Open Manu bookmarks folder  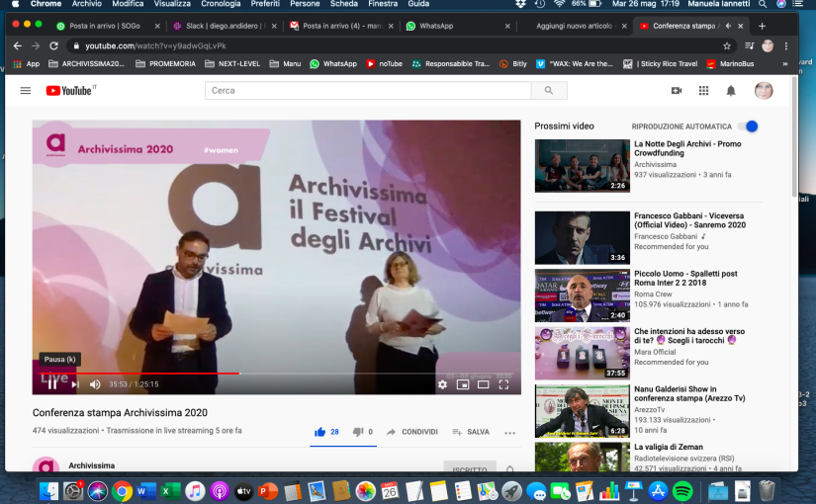point(285,64)
